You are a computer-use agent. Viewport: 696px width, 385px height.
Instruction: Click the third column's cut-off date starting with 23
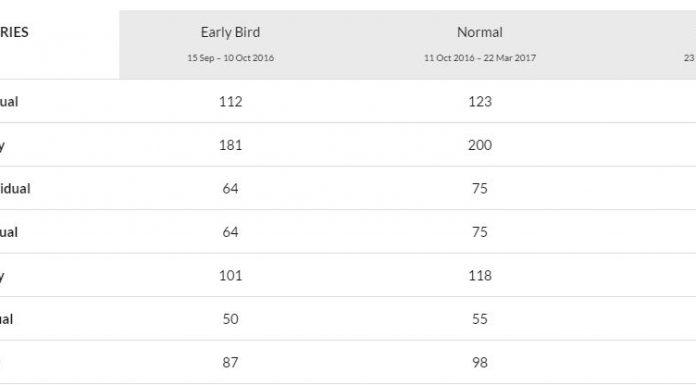click(689, 58)
